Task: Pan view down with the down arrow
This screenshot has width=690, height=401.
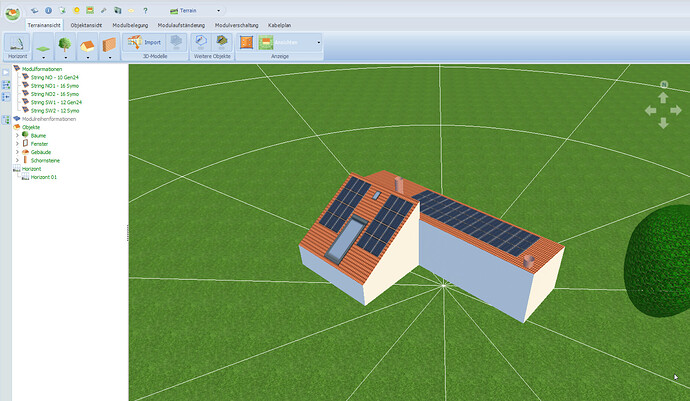Action: (x=664, y=123)
